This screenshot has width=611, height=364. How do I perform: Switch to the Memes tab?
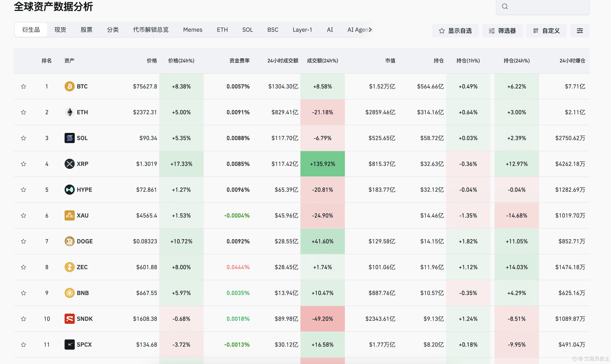pyautogui.click(x=193, y=30)
